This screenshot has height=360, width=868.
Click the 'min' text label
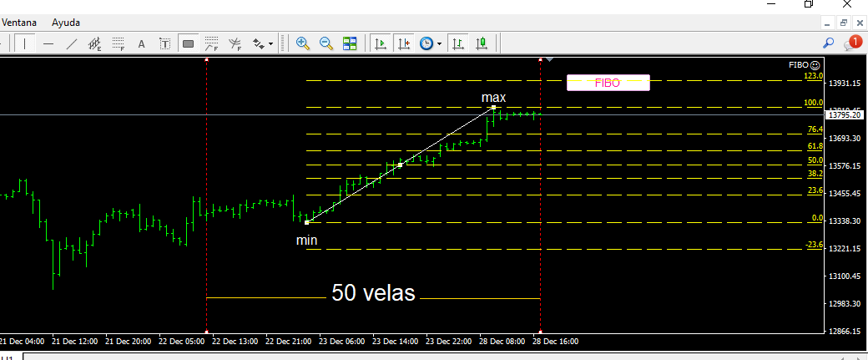[x=306, y=241]
